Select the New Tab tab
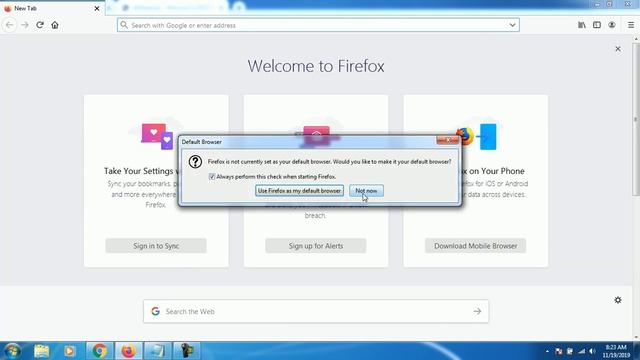Viewport: 640px width, 360px height. click(52, 8)
